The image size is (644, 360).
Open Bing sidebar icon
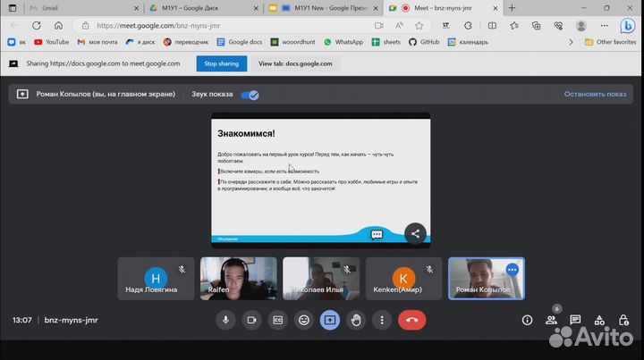[x=628, y=26]
